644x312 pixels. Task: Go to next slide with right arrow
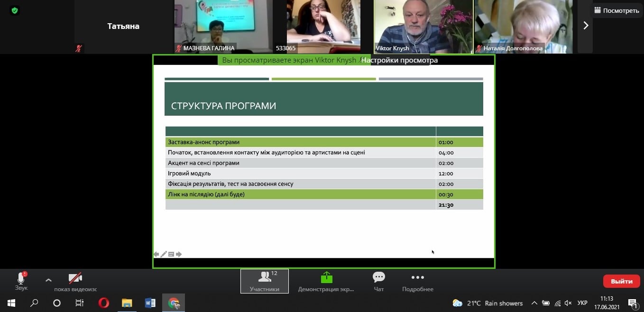pos(179,255)
